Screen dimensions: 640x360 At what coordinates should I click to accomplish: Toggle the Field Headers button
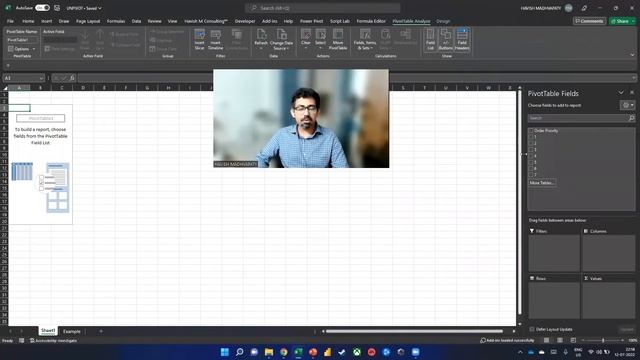[x=462, y=39]
